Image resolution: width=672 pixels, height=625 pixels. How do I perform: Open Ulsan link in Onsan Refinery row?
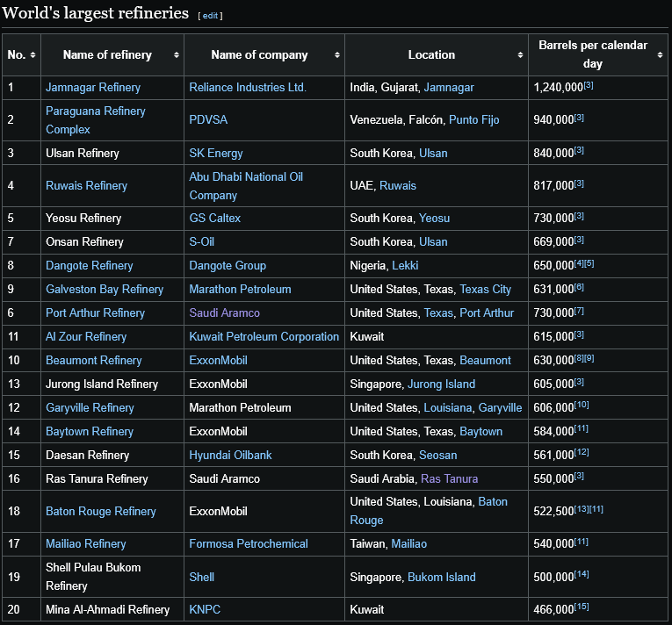[x=433, y=241]
